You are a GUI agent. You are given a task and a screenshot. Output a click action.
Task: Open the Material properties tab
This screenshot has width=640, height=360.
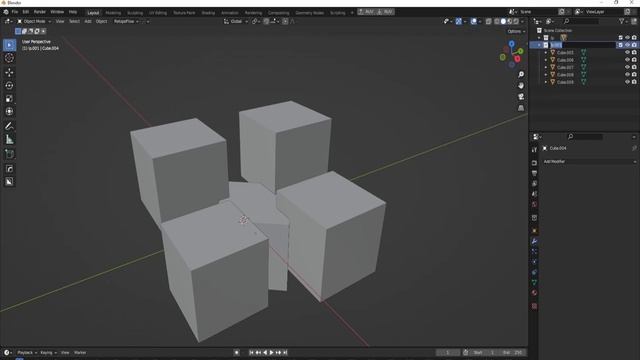coord(534,293)
